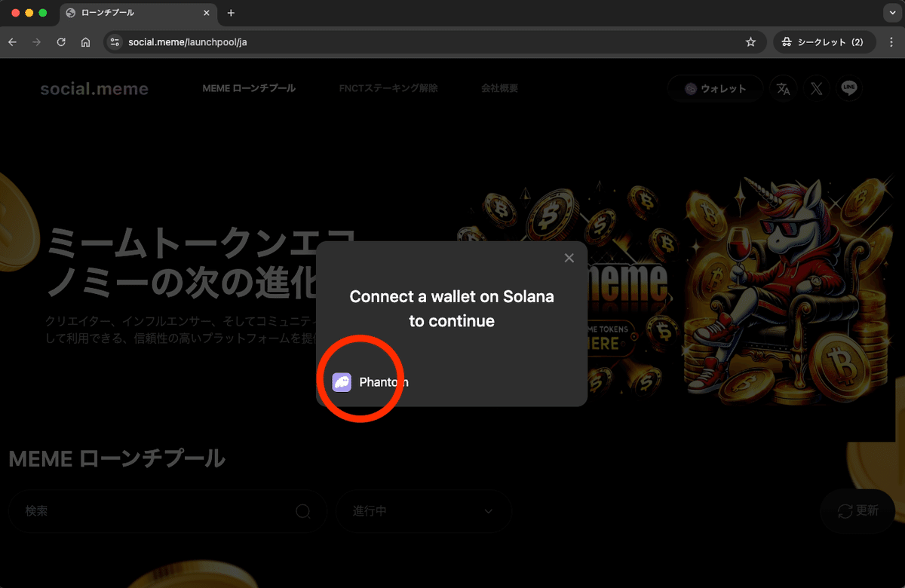Click the シークレット (2) incognito indicator
The width and height of the screenshot is (905, 588).
(x=824, y=42)
